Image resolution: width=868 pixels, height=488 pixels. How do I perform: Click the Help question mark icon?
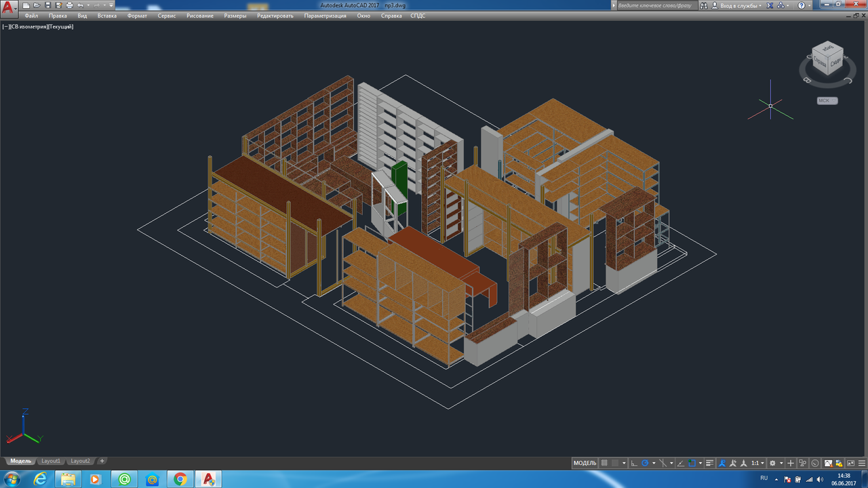[802, 5]
